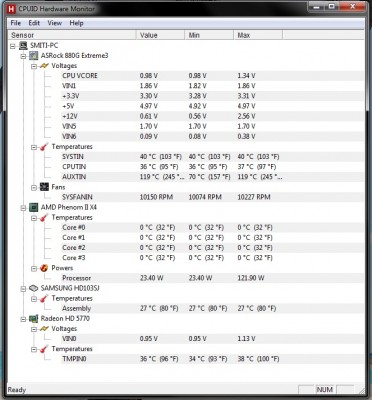This screenshot has height=400, width=372.
Task: Collapse the Radeon HD 5770 node
Action: pos(23,319)
